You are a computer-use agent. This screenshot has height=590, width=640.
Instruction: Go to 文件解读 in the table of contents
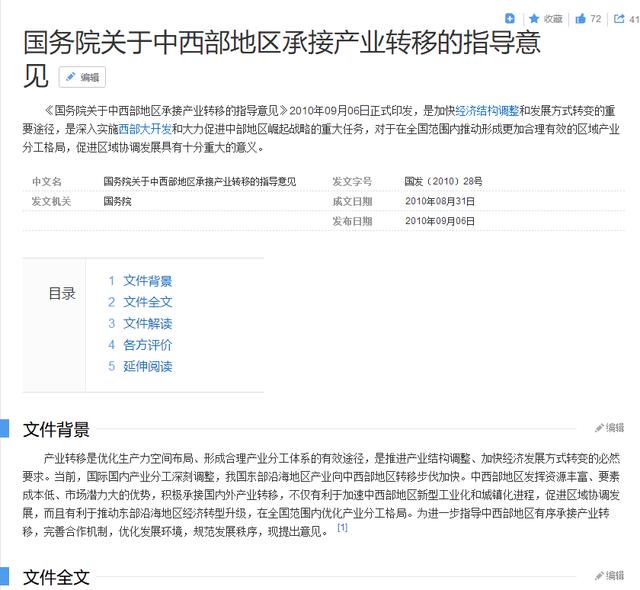[147, 323]
